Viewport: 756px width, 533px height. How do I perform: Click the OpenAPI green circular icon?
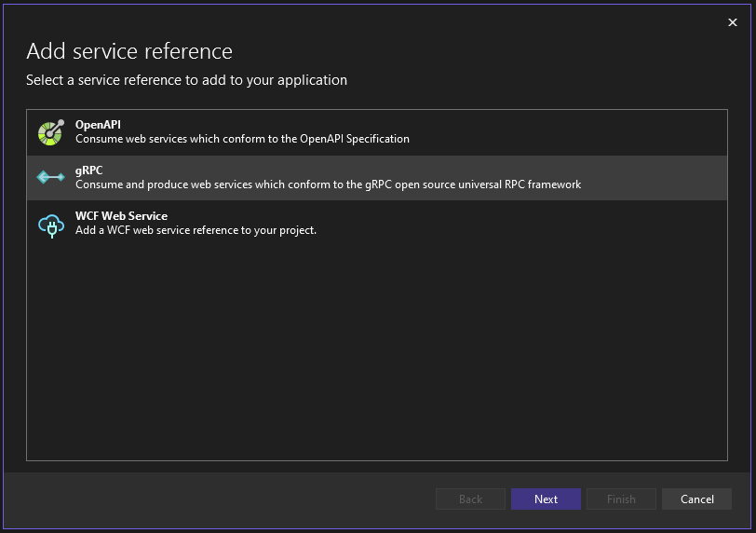[x=50, y=132]
